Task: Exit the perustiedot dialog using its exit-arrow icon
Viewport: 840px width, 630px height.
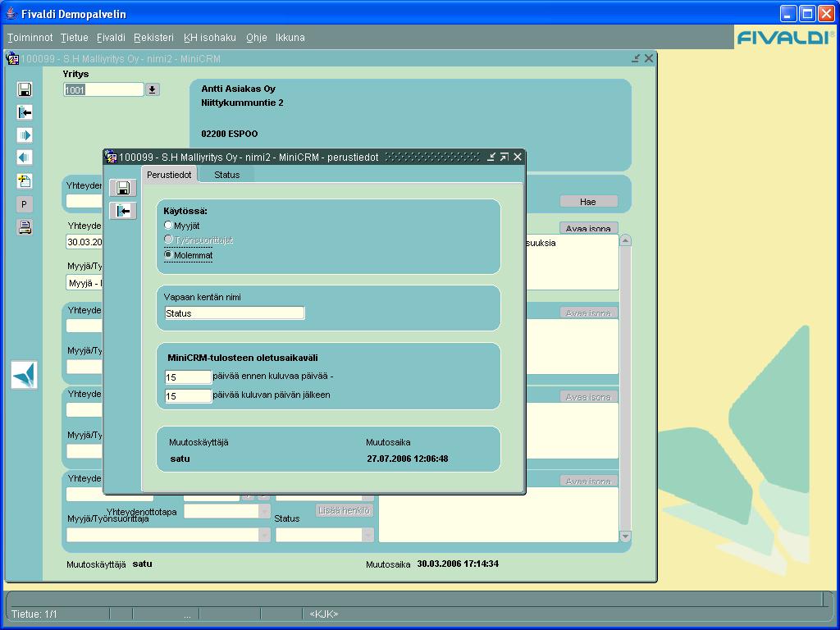Action: [x=123, y=211]
